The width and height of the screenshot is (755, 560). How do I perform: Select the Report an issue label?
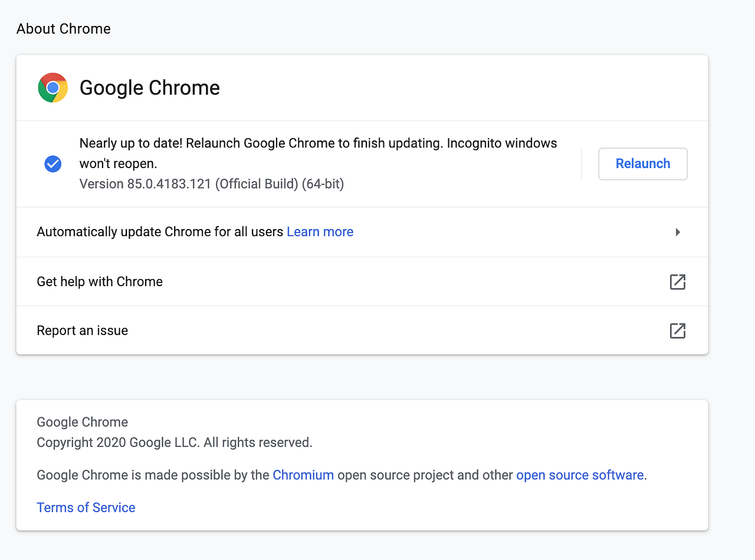(x=83, y=330)
